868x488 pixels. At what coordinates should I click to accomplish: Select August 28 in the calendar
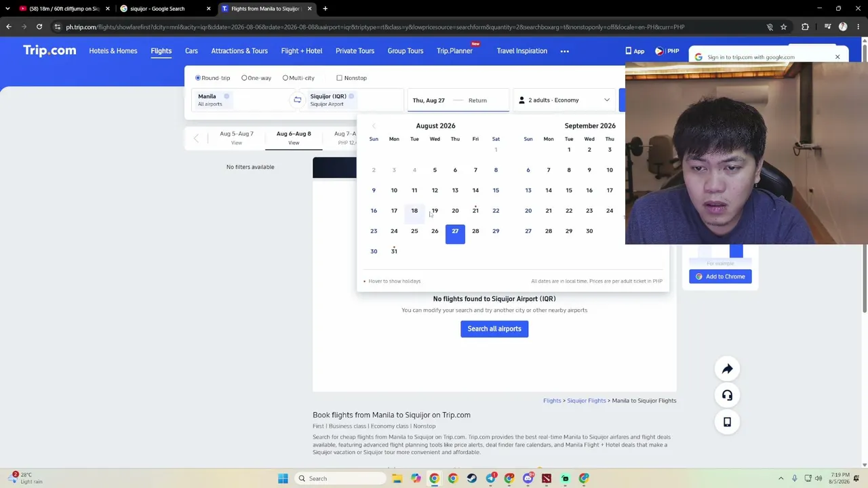[475, 231]
